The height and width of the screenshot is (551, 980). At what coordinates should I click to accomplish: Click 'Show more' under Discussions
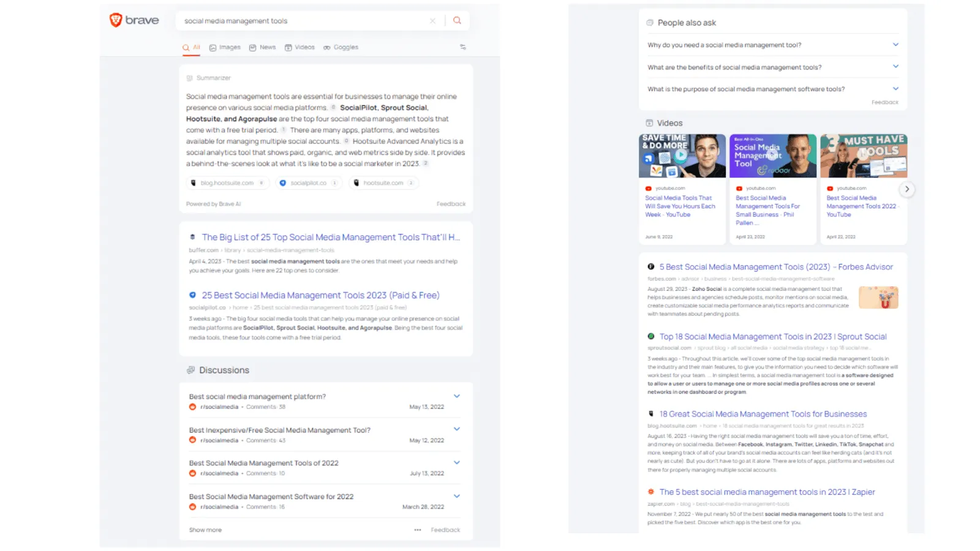(x=205, y=529)
